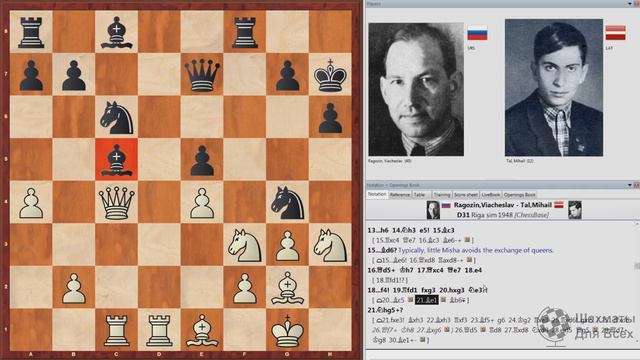Select the white rook on c1
Image resolution: width=640 pixels, height=360 pixels.
pos(117,331)
